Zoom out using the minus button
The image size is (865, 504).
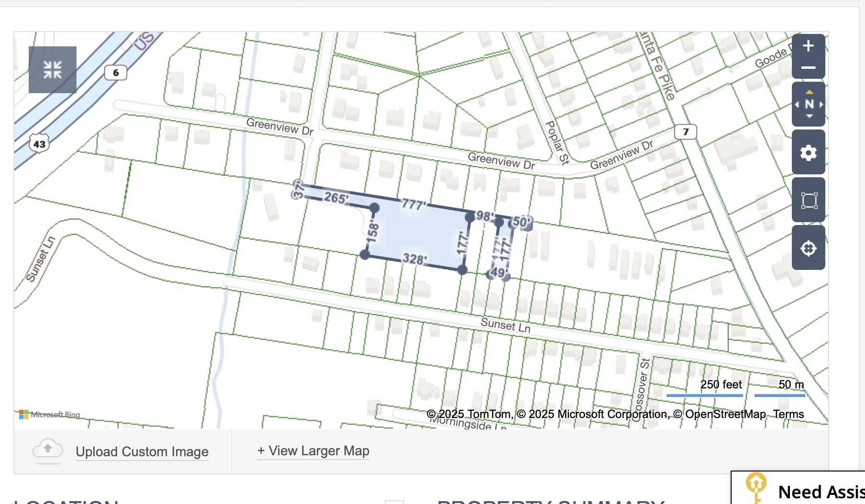coord(808,68)
